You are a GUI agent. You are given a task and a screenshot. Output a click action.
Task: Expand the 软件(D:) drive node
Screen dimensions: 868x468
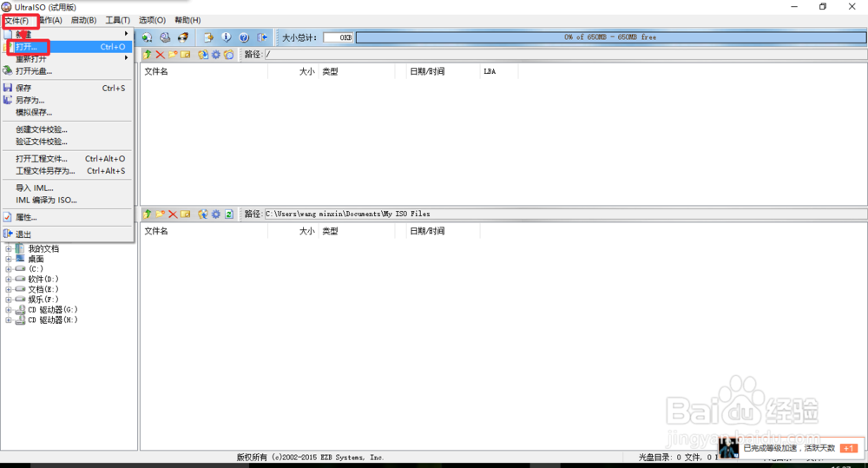9,279
